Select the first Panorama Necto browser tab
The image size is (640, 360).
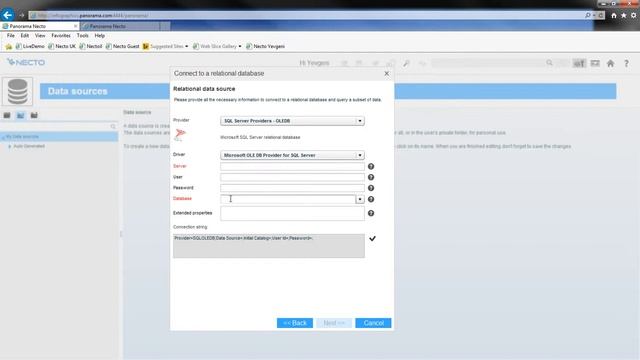click(40, 26)
